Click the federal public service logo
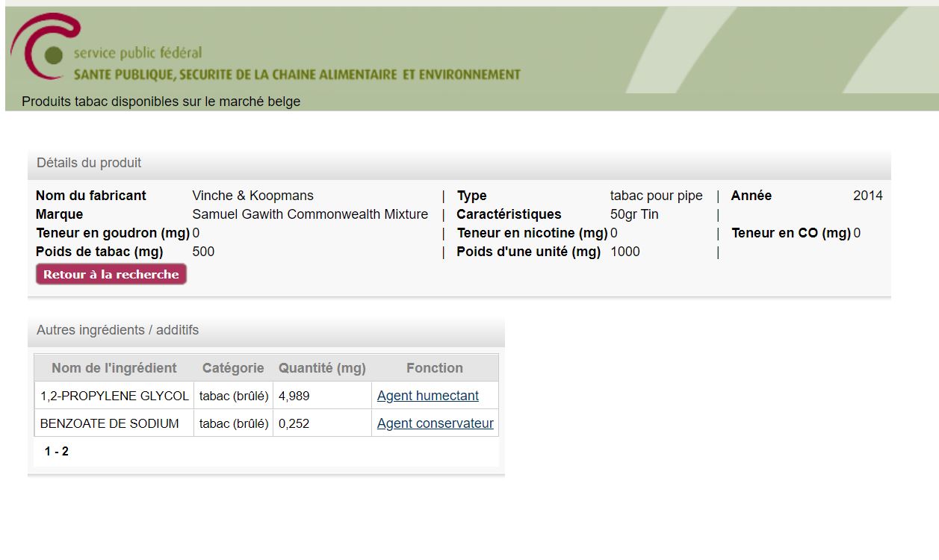 [46, 46]
